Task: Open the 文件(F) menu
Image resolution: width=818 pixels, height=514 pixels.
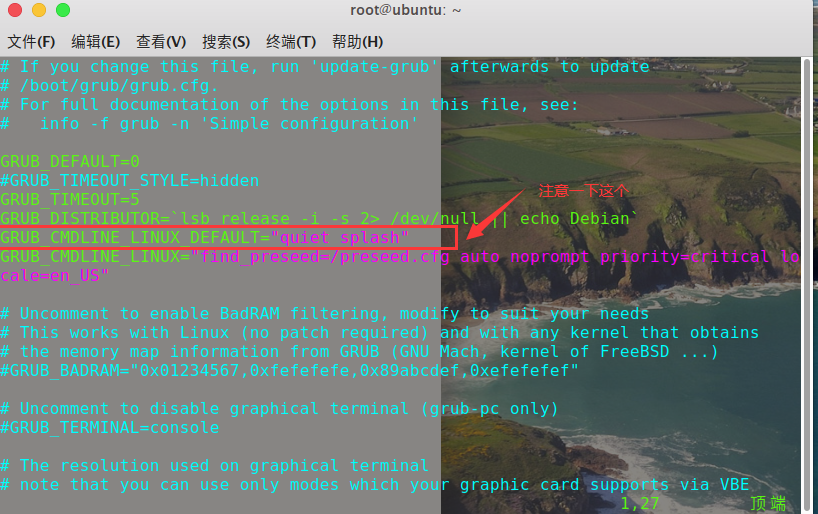Action: (31, 42)
